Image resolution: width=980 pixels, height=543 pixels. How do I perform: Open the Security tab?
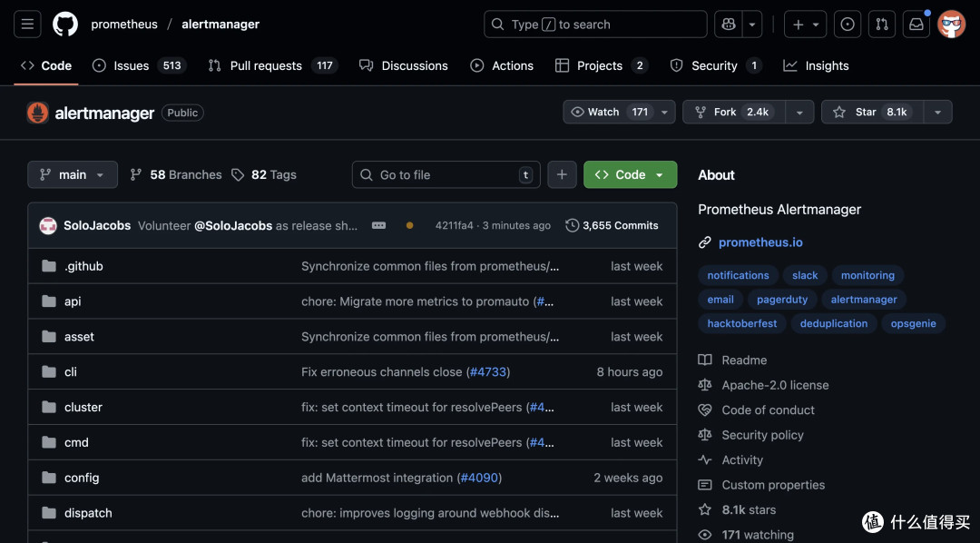click(716, 65)
